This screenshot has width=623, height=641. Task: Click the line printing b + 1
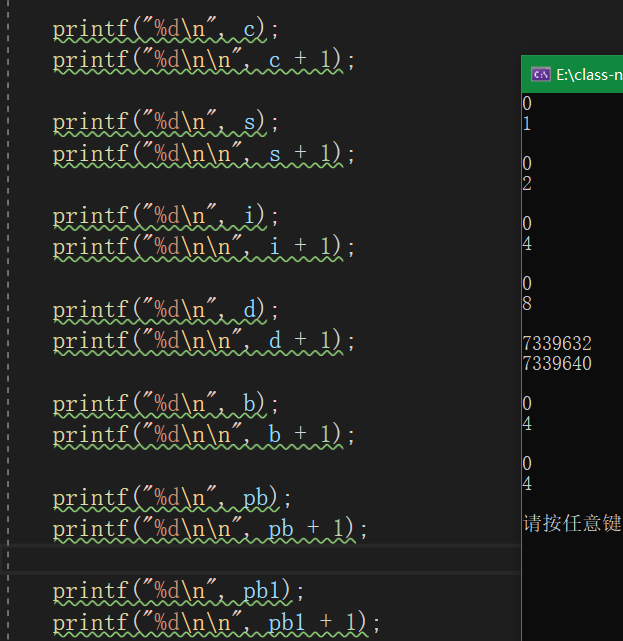[x=204, y=435]
